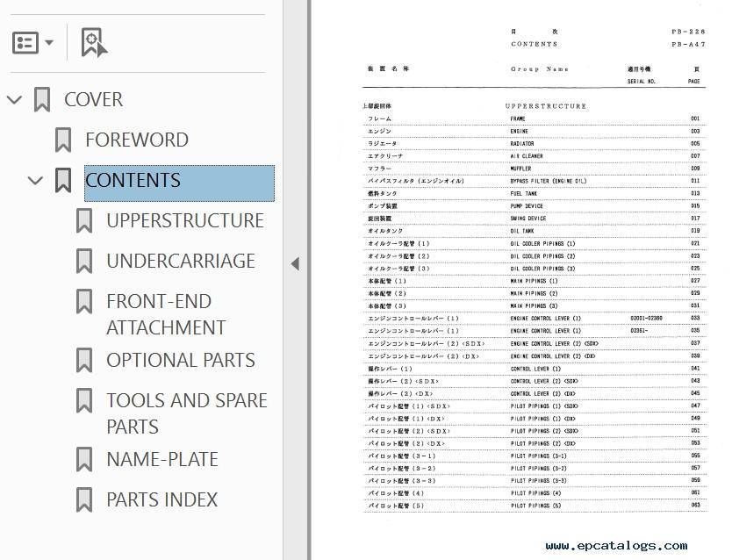Collapse the bookmarks panel with the arrow
732x560 pixels.
[x=295, y=263]
